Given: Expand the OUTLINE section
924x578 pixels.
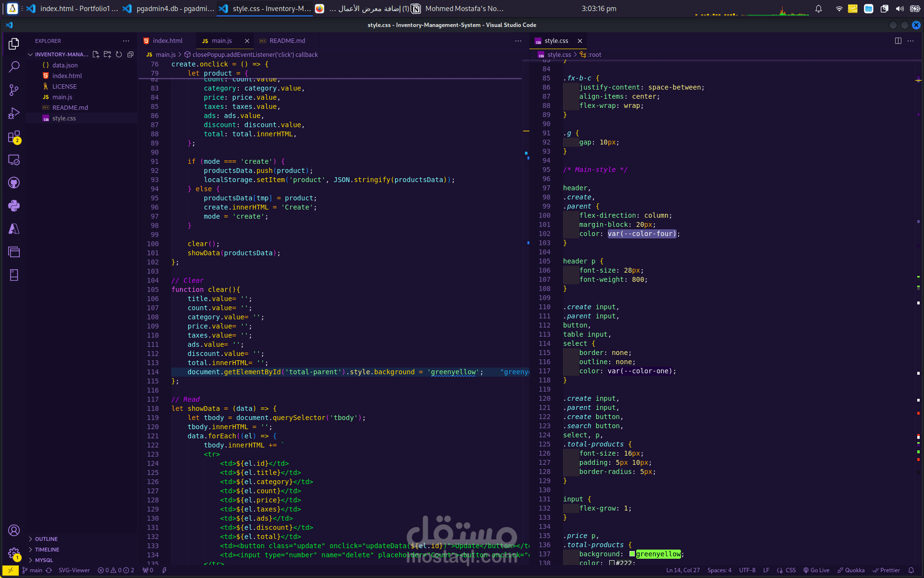Looking at the screenshot, I should 46,539.
